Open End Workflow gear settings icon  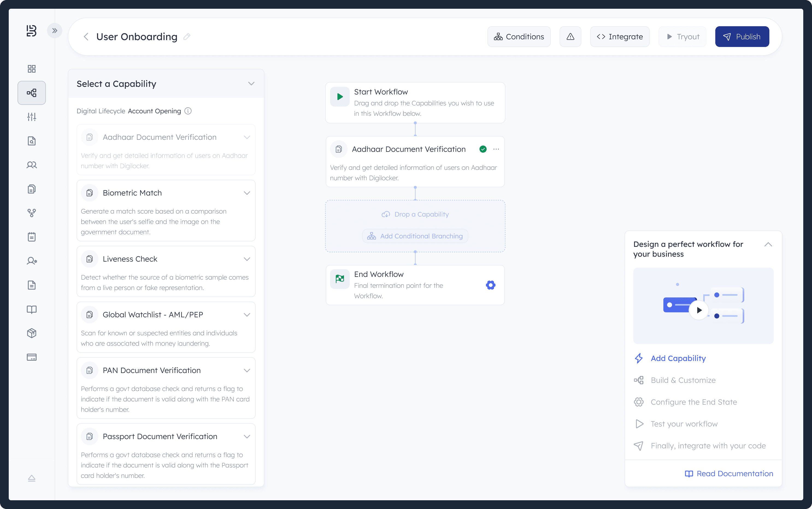491,285
